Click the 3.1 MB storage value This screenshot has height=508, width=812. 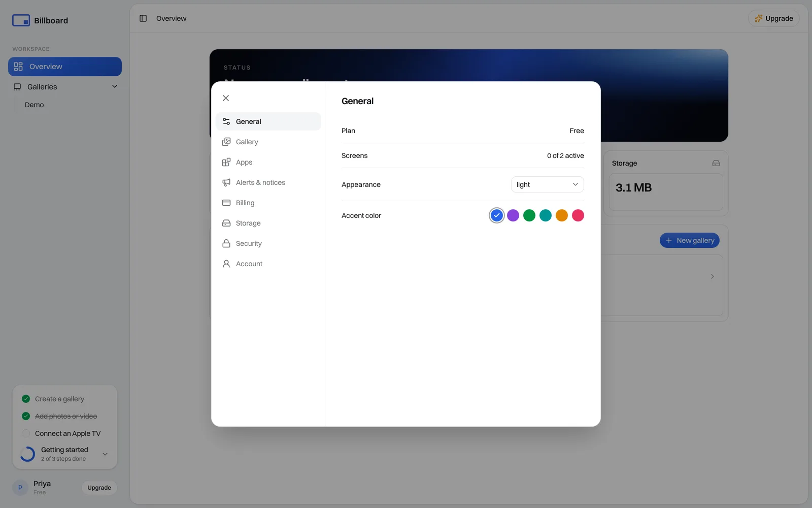(633, 187)
